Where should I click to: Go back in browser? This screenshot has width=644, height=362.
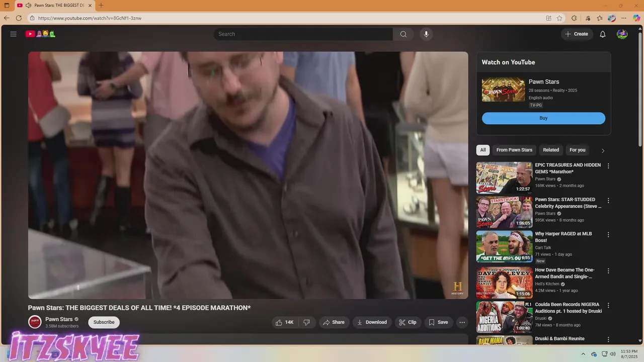7,18
